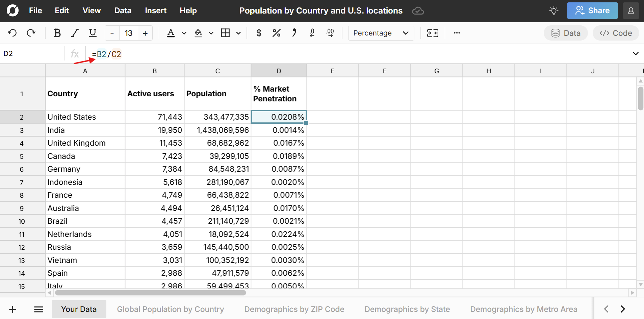Viewport: 644px width, 319px height.
Task: Redo the last action
Action: pos(31,33)
